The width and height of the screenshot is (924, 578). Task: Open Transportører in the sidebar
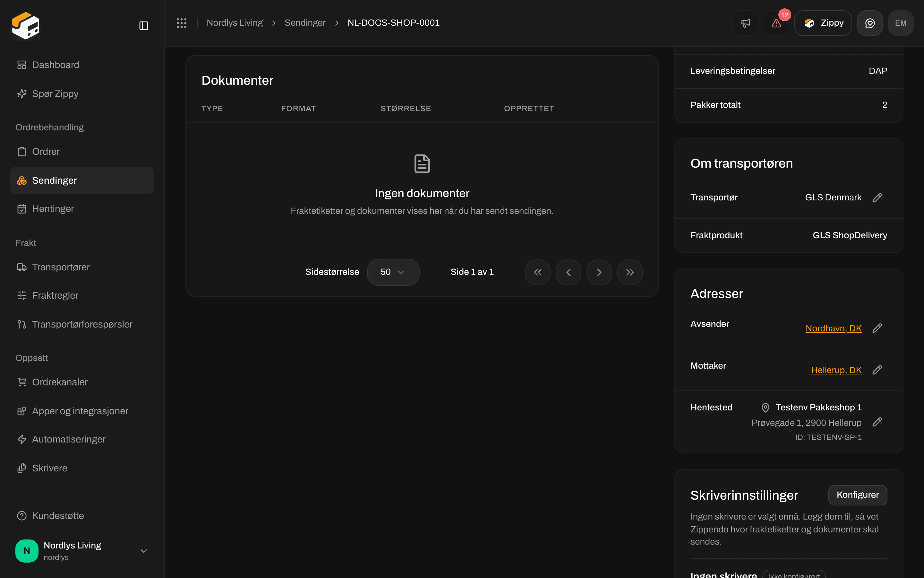click(x=82, y=267)
